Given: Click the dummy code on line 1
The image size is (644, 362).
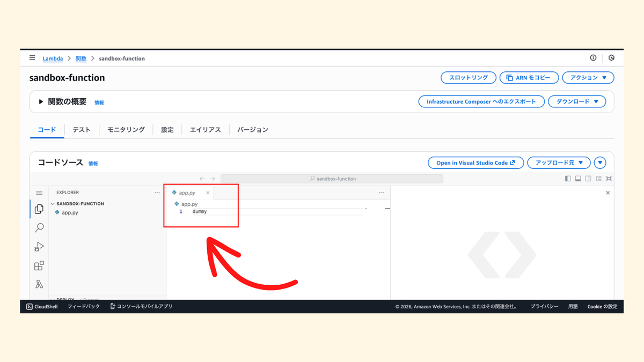Looking at the screenshot, I should (x=200, y=212).
